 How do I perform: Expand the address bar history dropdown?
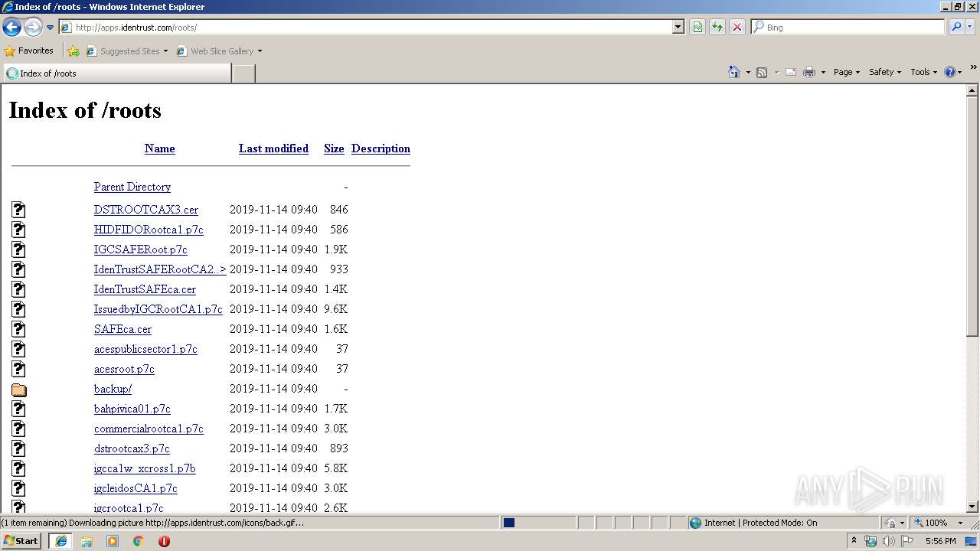point(678,28)
